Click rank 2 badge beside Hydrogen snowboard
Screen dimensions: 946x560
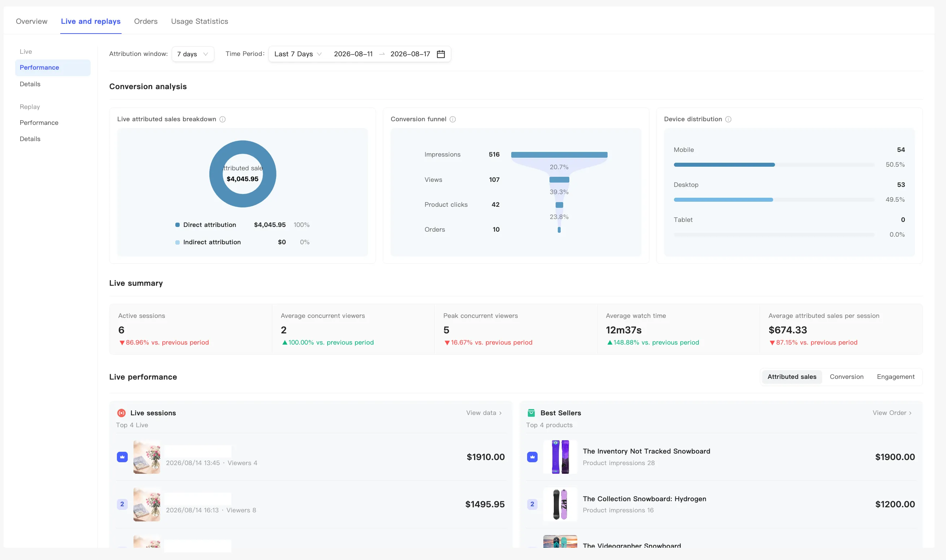pos(533,504)
